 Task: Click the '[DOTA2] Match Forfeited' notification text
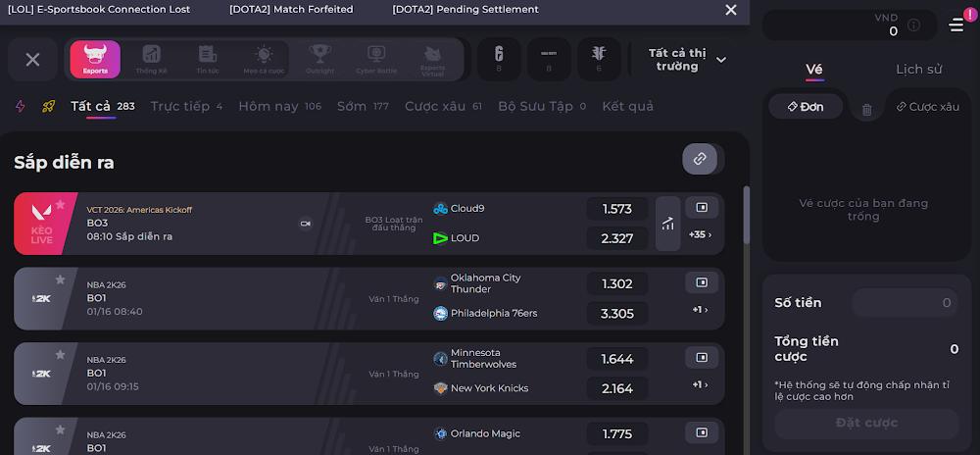tap(291, 10)
